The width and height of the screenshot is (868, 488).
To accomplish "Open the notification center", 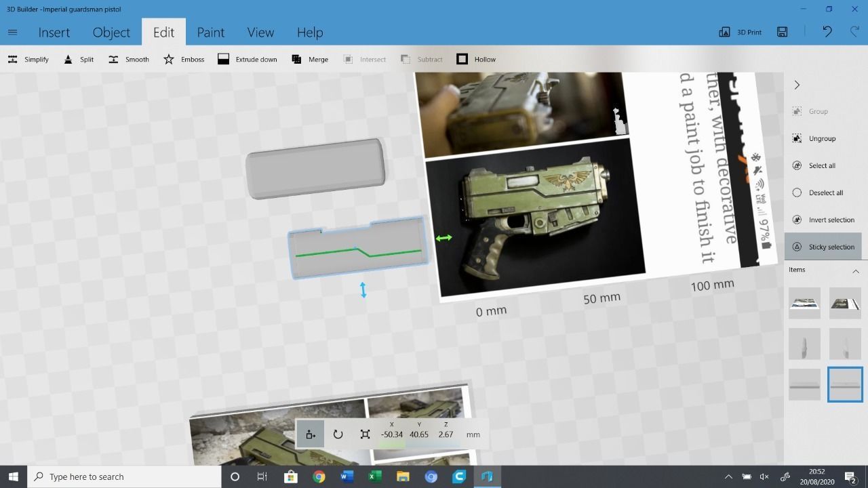I will pos(850,476).
